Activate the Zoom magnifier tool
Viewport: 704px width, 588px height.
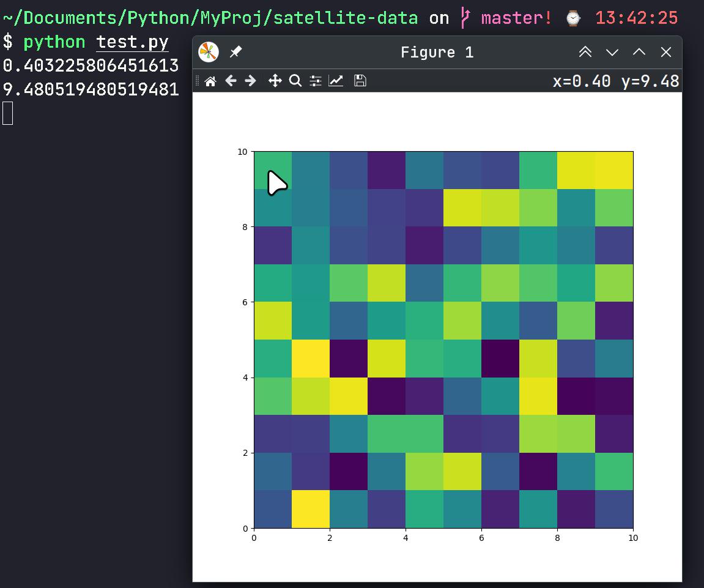pyautogui.click(x=295, y=81)
